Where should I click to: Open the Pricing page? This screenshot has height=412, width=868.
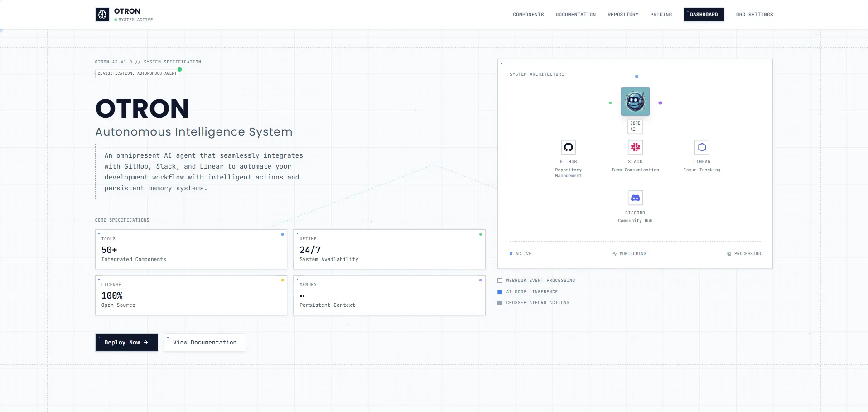[x=661, y=15]
